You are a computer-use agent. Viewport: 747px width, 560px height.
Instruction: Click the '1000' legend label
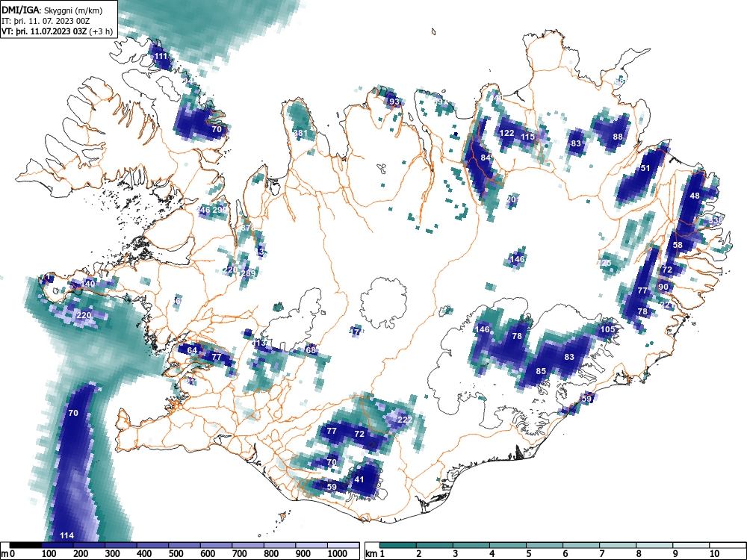click(337, 554)
